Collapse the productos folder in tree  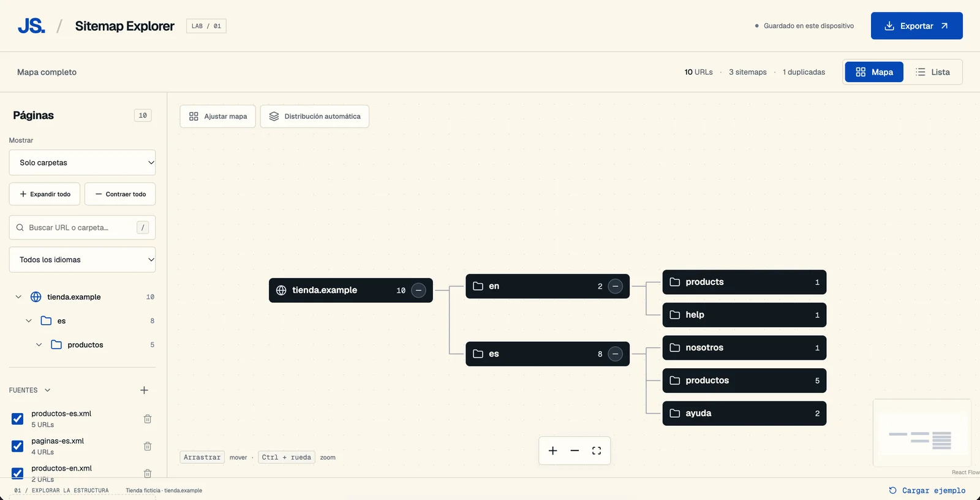point(39,345)
